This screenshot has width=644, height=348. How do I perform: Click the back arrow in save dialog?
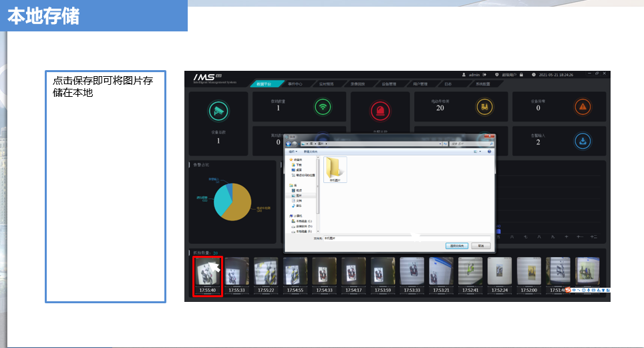point(289,144)
